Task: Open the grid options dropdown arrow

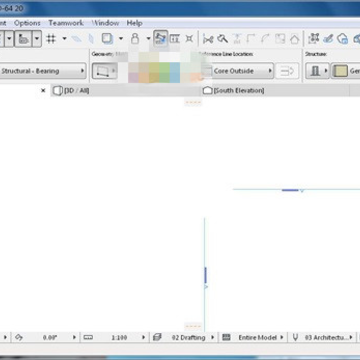Action: click(x=64, y=39)
